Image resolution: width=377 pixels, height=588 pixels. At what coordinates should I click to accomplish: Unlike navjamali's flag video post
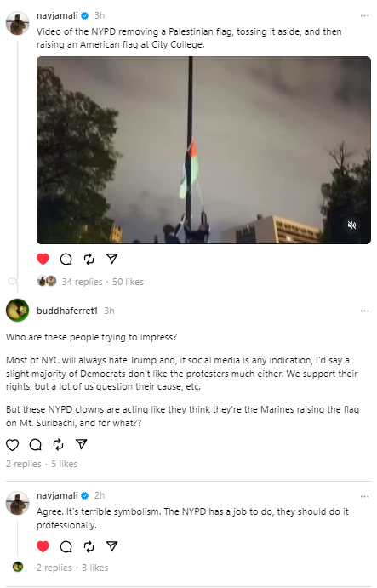[43, 260]
